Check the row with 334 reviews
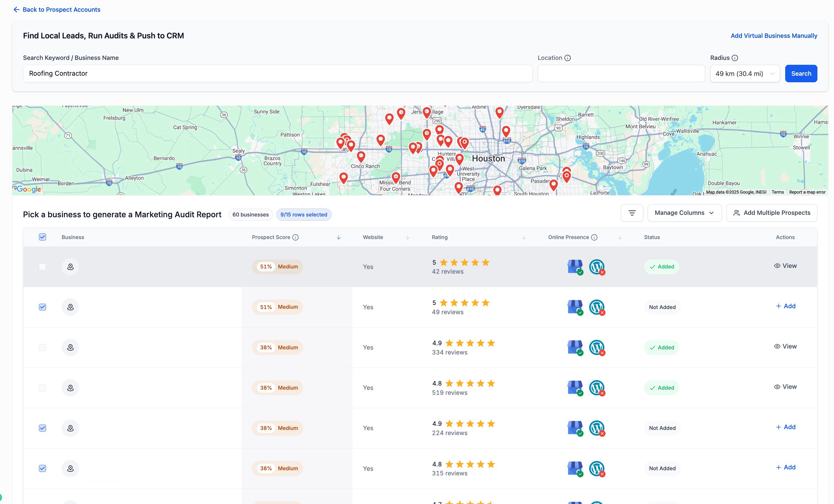Viewport: 834px width, 504px height. point(42,347)
